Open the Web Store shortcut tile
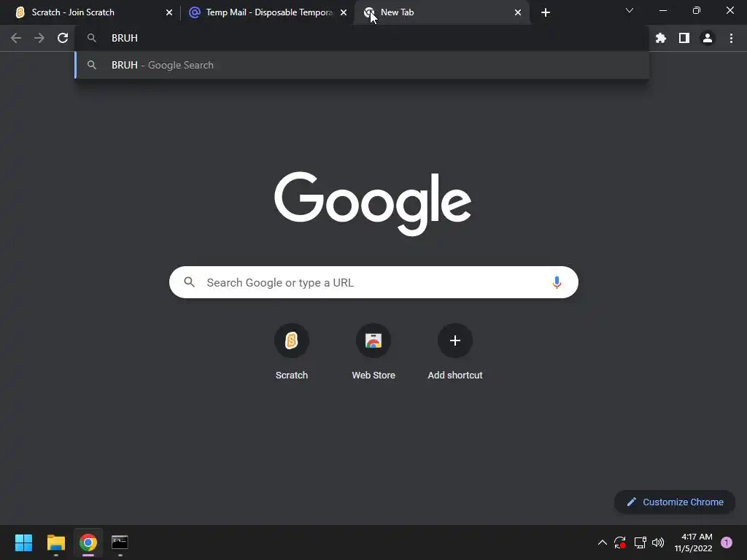Viewport: 747px width, 560px height. coord(373,352)
